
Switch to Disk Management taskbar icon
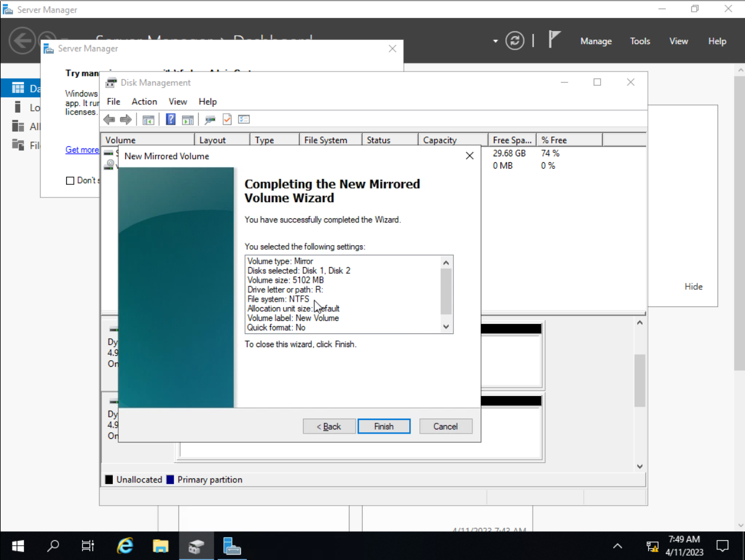[x=196, y=546]
